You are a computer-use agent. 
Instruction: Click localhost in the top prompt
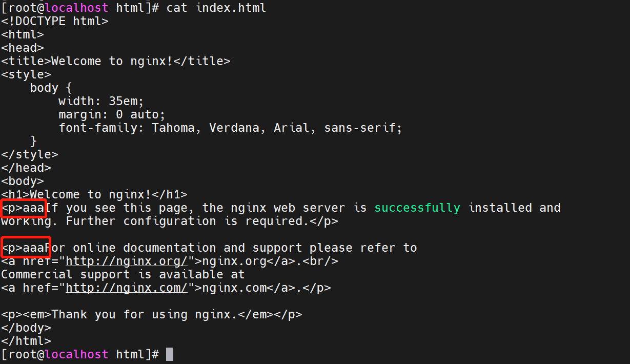tap(77, 8)
